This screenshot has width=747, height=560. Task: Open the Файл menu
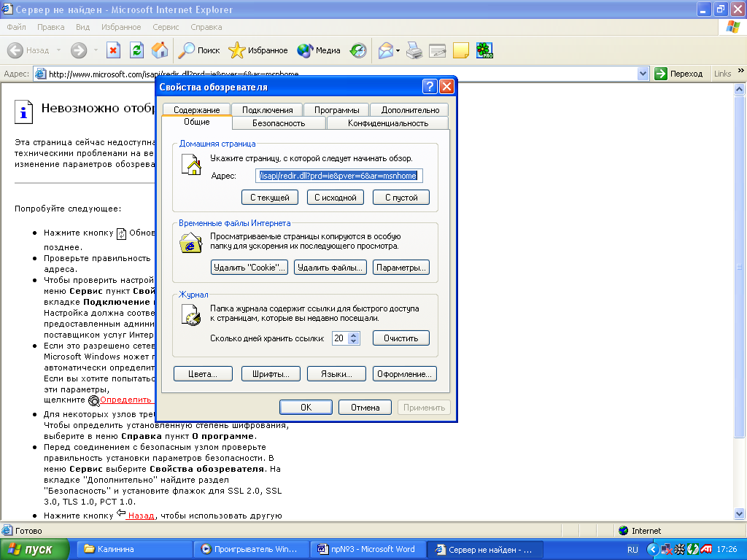(x=16, y=27)
